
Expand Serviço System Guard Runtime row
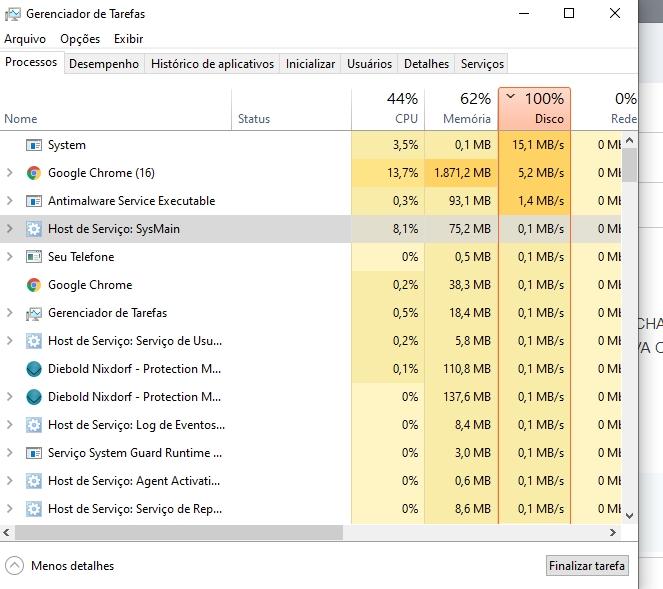(9, 452)
